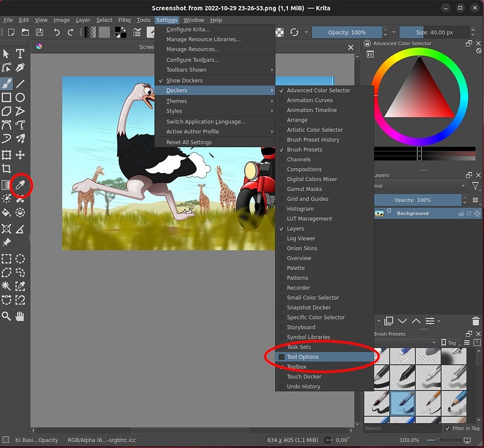Open the Window menu

pyautogui.click(x=194, y=20)
